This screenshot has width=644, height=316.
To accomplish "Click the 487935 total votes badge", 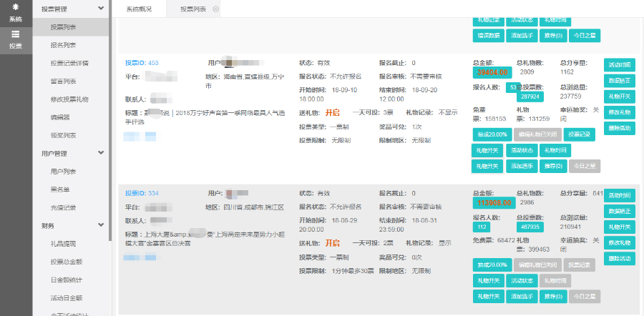I will pyautogui.click(x=530, y=227).
